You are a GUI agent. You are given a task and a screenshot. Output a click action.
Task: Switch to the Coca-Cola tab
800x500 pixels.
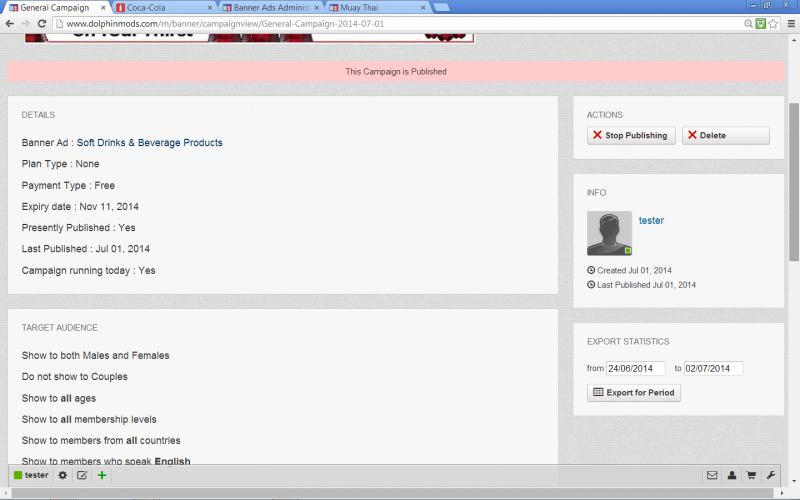coord(164,8)
